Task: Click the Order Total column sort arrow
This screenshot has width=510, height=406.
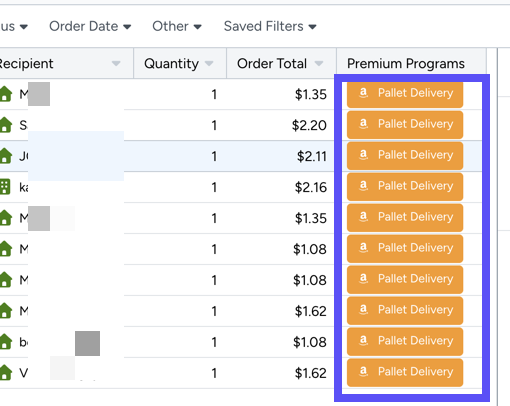Action: (319, 63)
